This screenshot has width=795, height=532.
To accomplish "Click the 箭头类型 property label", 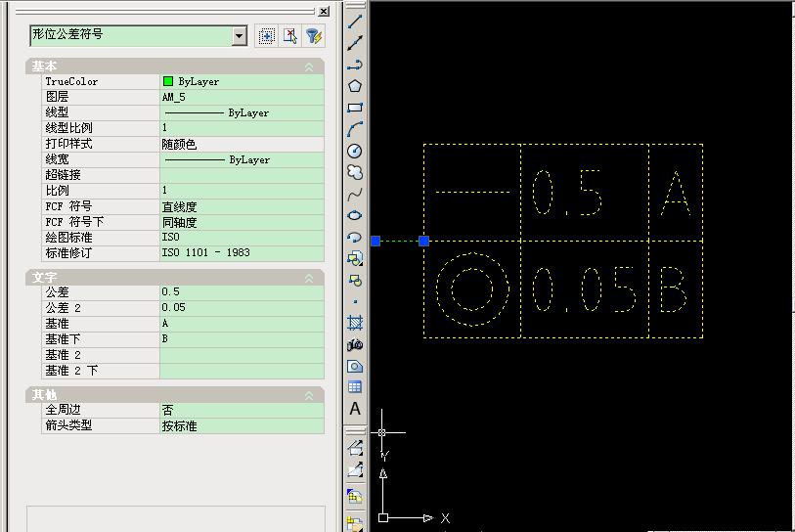I will click(x=69, y=425).
